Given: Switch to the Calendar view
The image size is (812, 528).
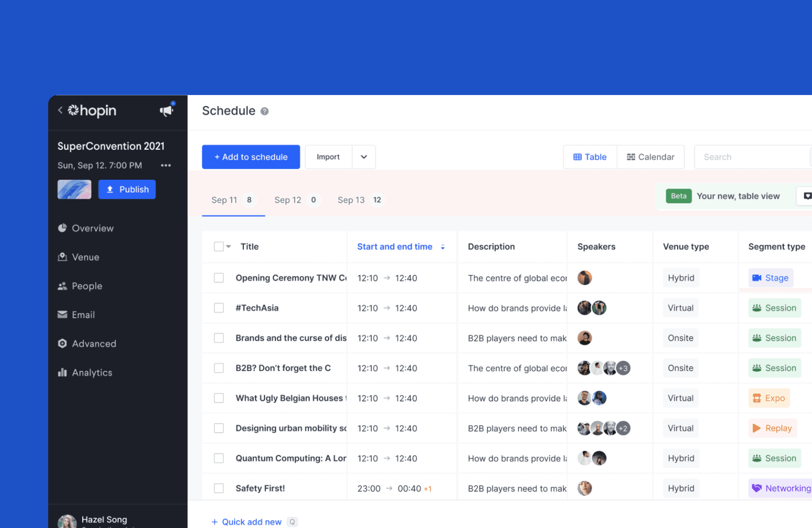Looking at the screenshot, I should coord(650,157).
